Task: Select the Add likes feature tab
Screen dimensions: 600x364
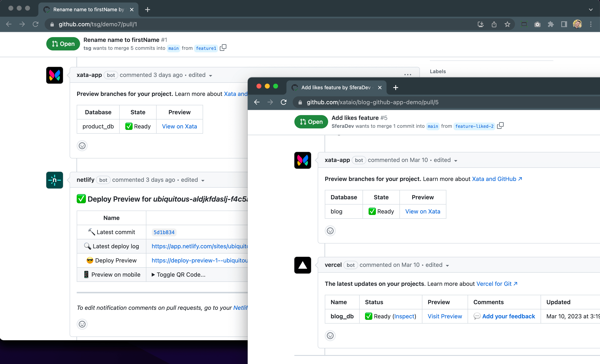Action: (336, 87)
